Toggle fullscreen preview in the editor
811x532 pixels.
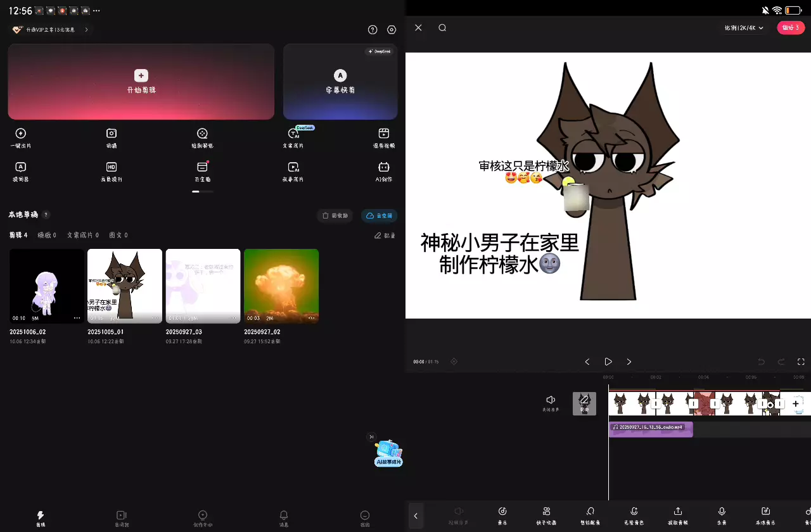tap(801, 362)
